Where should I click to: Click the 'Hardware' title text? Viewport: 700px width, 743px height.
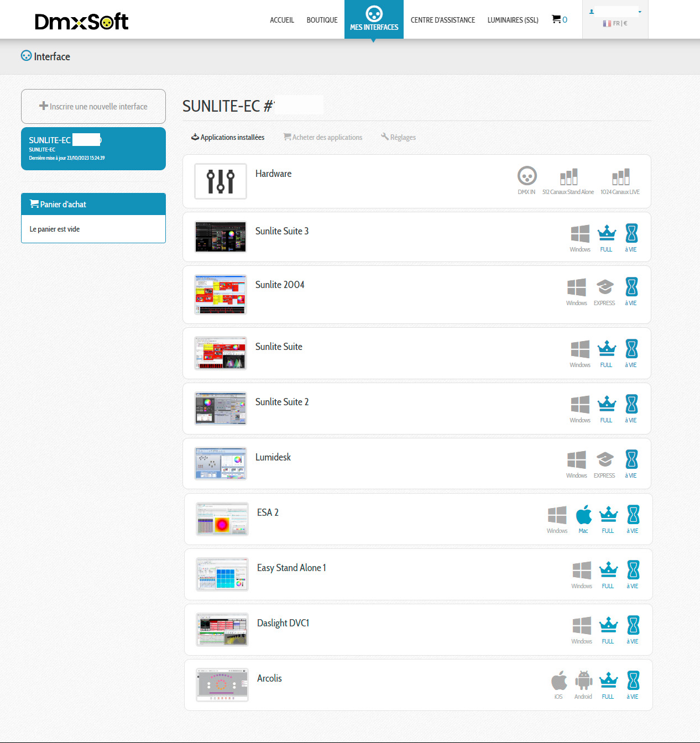click(x=273, y=174)
